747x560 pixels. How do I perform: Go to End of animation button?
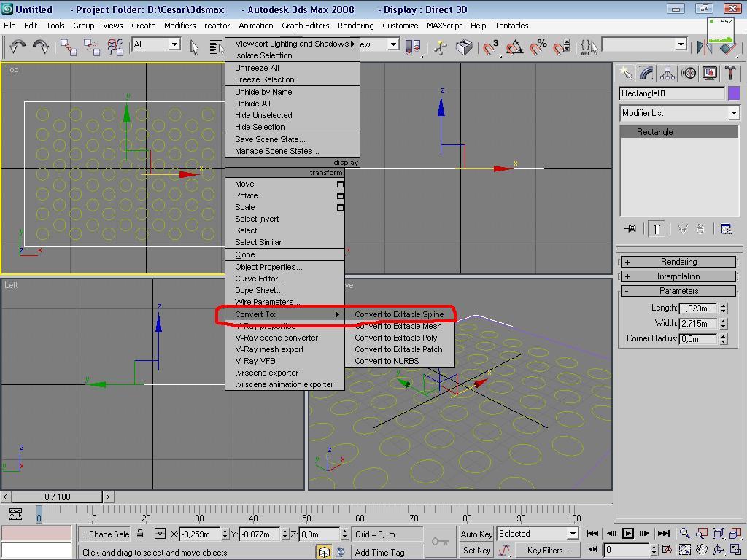pos(664,533)
